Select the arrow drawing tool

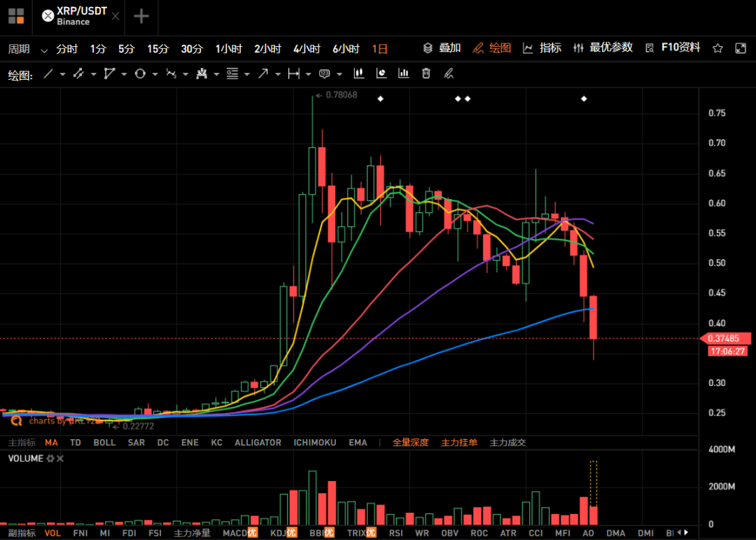tap(263, 74)
